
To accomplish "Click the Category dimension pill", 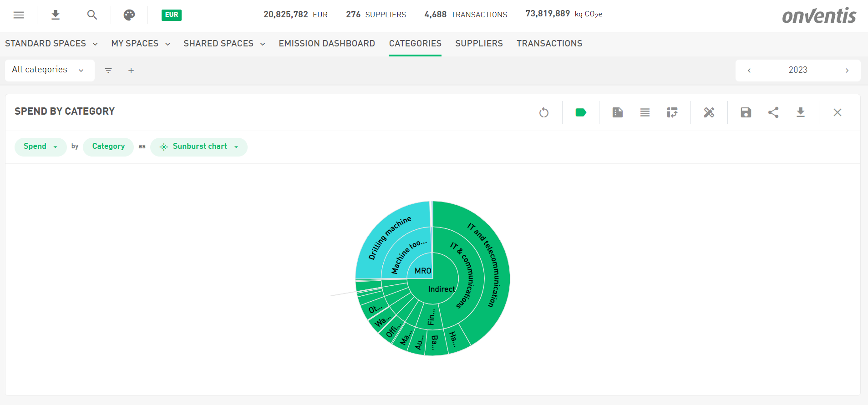I will [108, 147].
